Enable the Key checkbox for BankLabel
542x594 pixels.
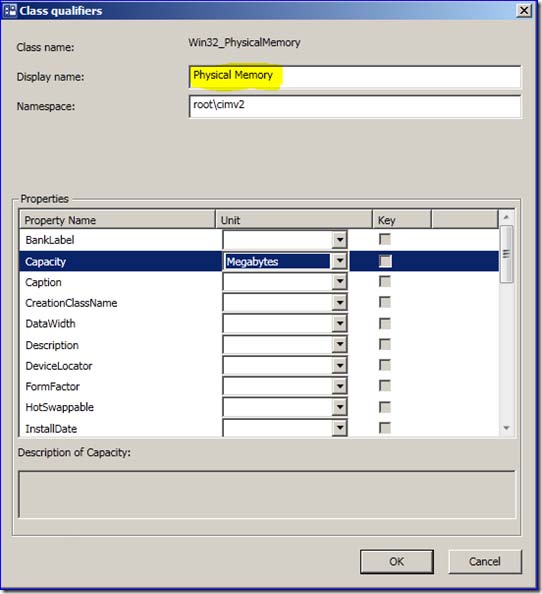(x=385, y=239)
